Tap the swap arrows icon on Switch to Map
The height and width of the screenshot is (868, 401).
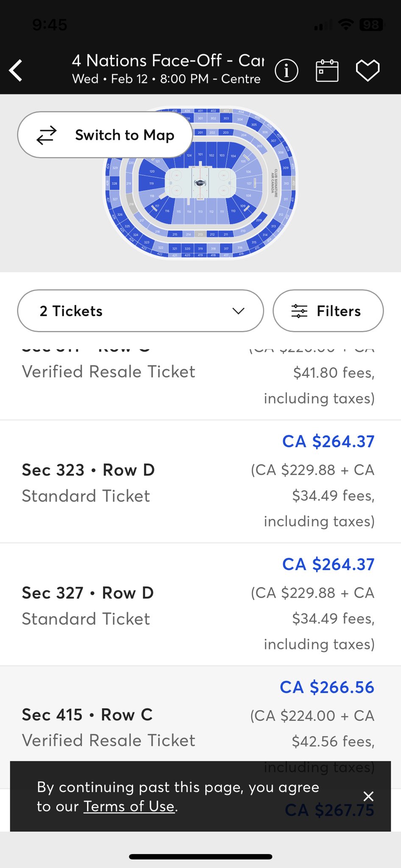pos(46,135)
